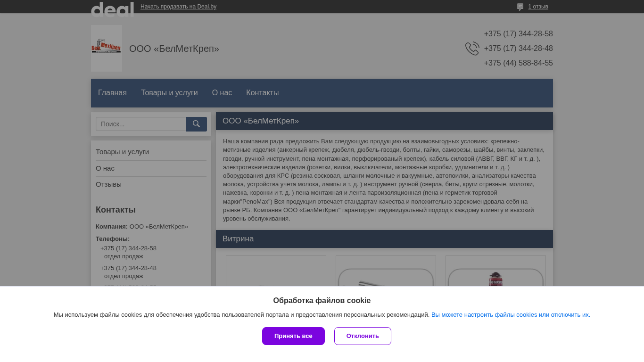The image size is (644, 362).
Task: Open sidebar «Отзывы» link
Action: [108, 184]
